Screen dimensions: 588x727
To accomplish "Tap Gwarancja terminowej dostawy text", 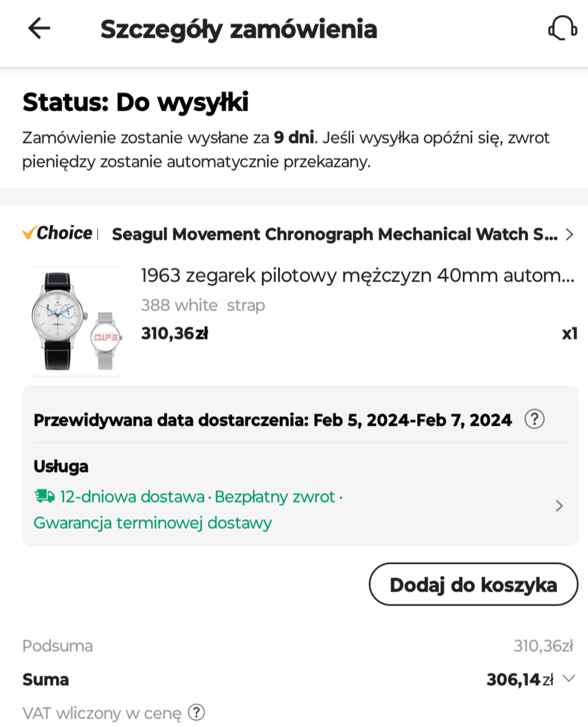I will click(x=153, y=522).
